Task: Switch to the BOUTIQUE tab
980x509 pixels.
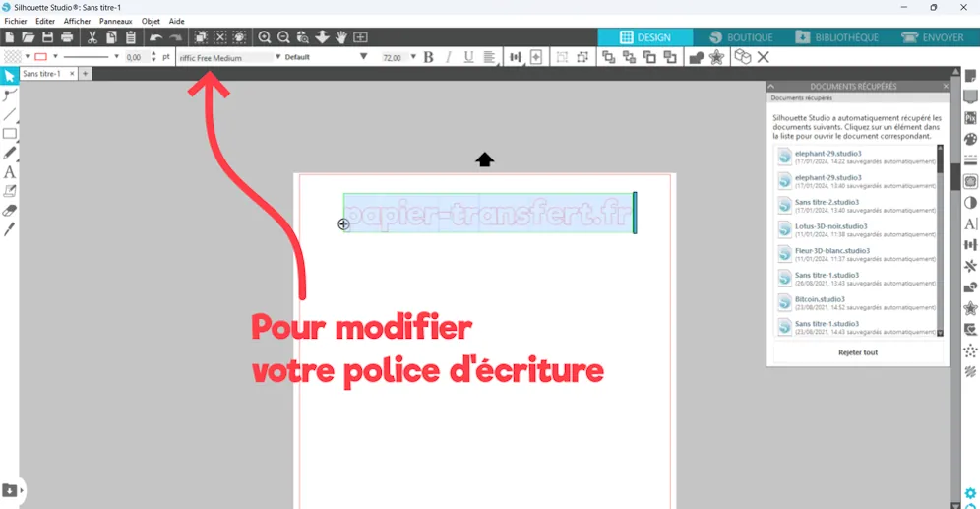Action: click(x=742, y=37)
